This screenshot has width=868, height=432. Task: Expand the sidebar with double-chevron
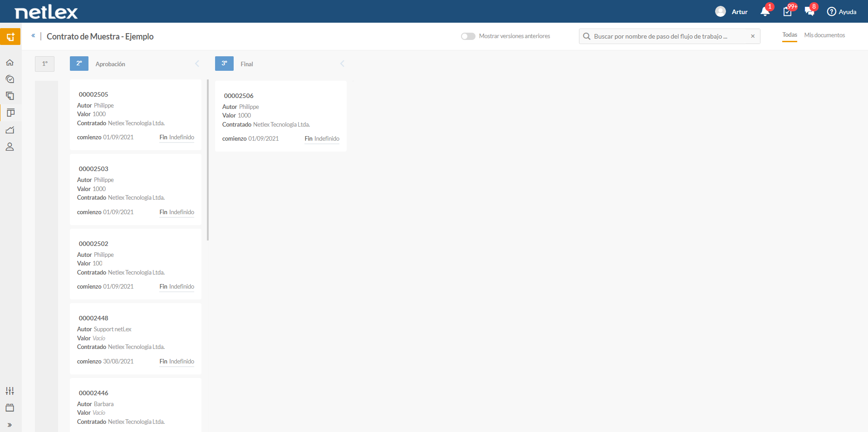click(x=10, y=425)
